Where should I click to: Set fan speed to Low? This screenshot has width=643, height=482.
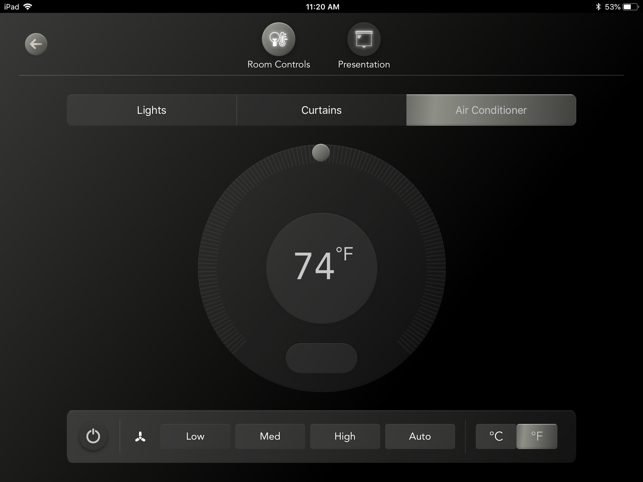195,436
